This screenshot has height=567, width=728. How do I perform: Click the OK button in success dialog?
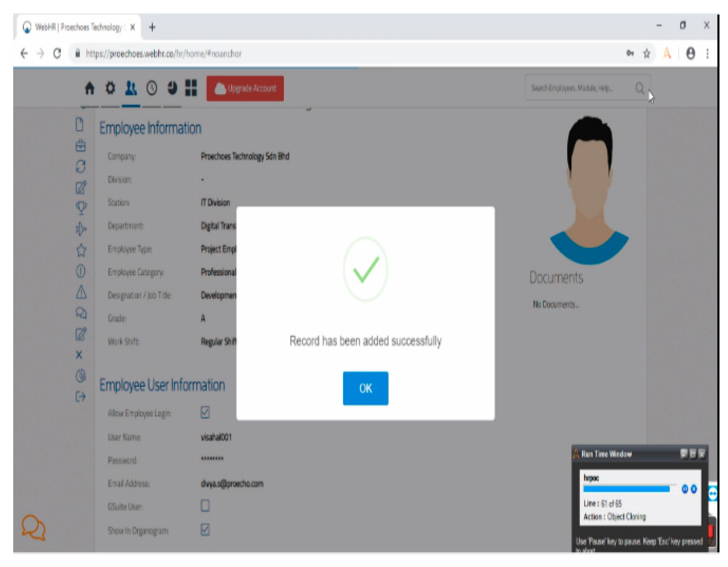[365, 388]
